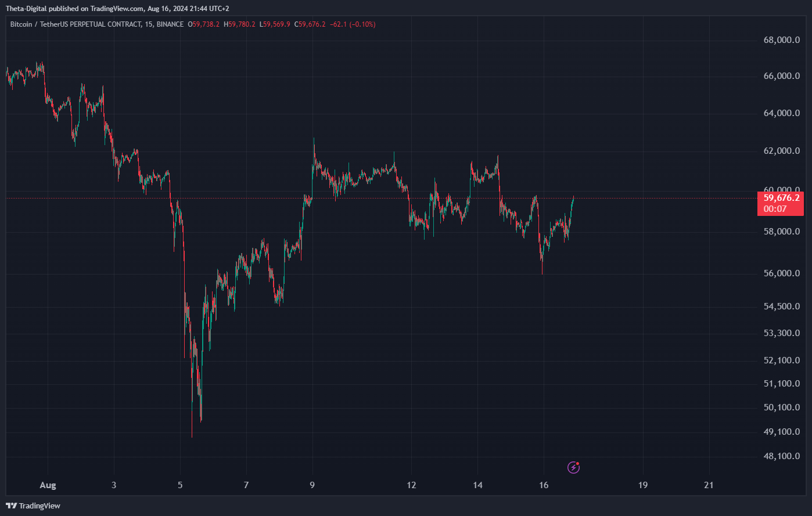
Task: Click the 51,100.0 price axis label
Action: coord(781,384)
